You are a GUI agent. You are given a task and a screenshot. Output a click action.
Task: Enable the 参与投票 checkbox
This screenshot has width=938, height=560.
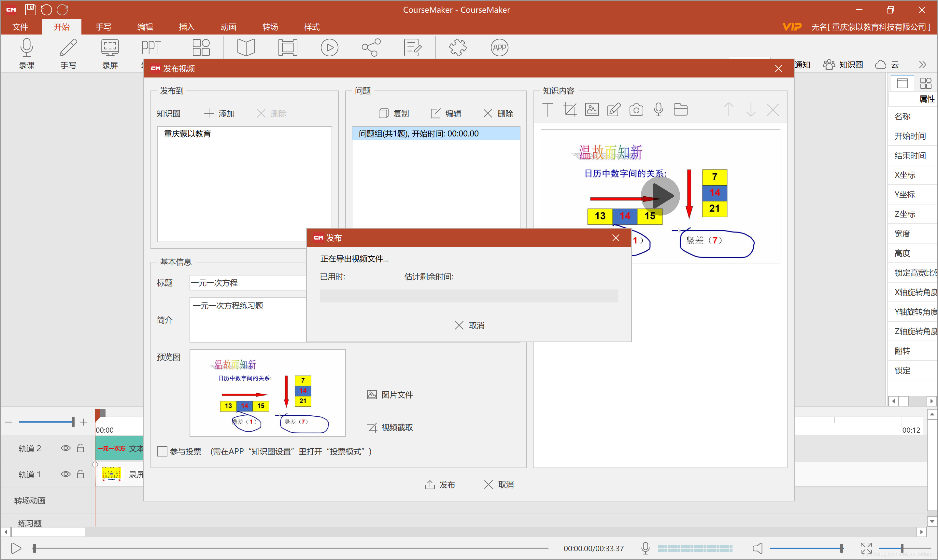[x=162, y=451]
